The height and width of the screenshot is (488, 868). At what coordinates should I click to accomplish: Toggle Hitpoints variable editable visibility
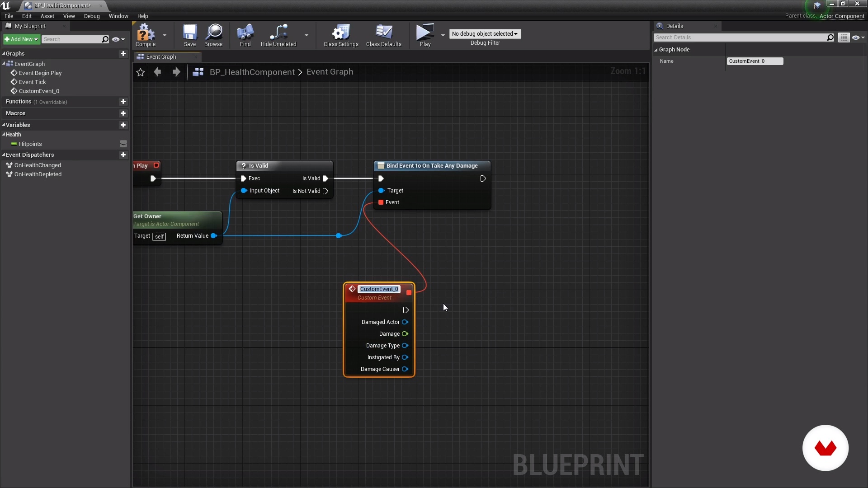[123, 144]
